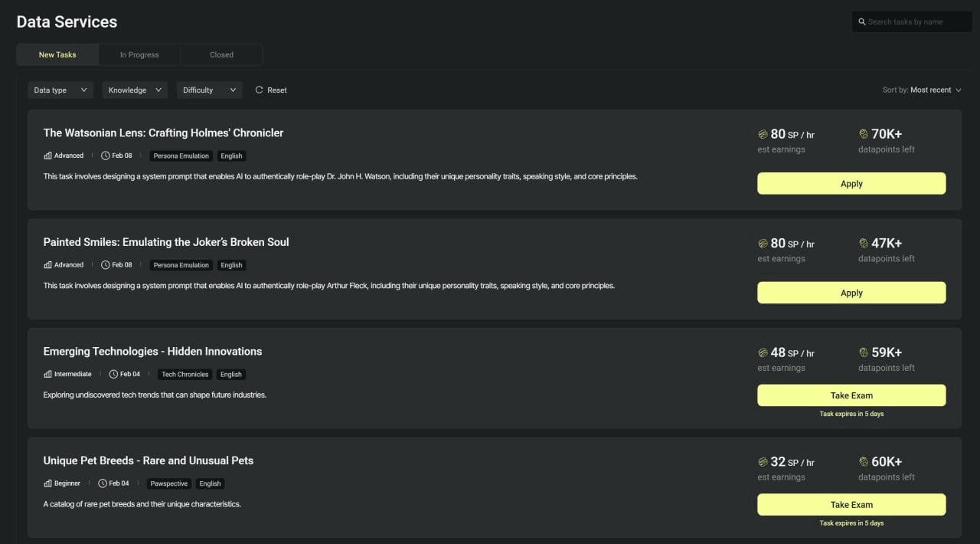Click the coin icon beside 48 SP/hr

click(763, 352)
